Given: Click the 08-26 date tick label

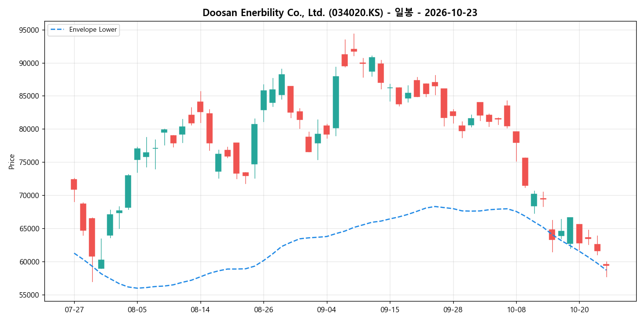Looking at the screenshot, I should coord(263,310).
